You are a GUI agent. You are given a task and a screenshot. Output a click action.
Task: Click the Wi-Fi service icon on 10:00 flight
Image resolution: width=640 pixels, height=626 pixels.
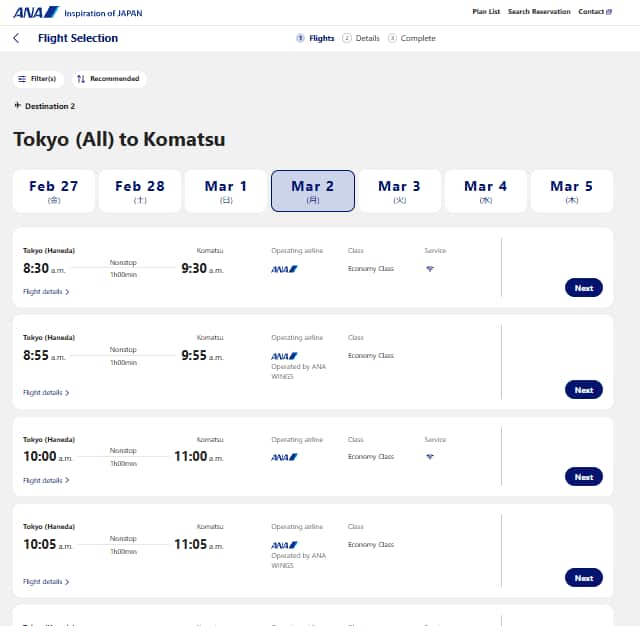pyautogui.click(x=430, y=457)
